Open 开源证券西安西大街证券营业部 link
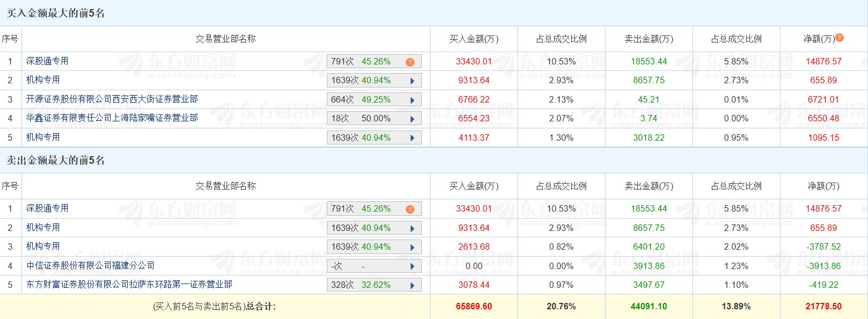 click(112, 99)
